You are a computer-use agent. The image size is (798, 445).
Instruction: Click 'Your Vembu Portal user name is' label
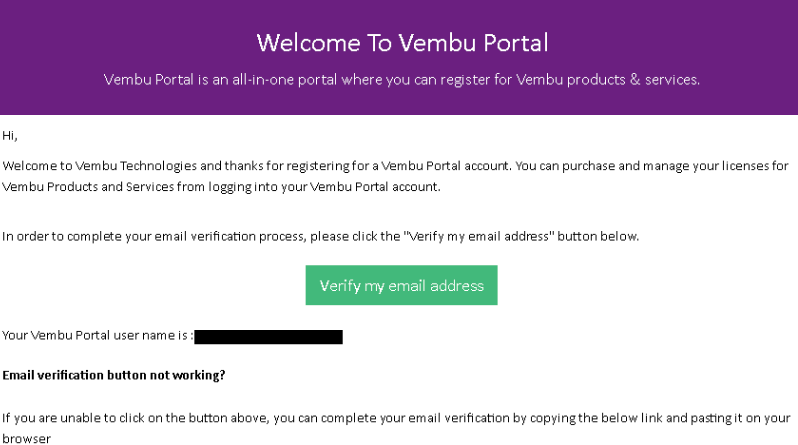97,336
